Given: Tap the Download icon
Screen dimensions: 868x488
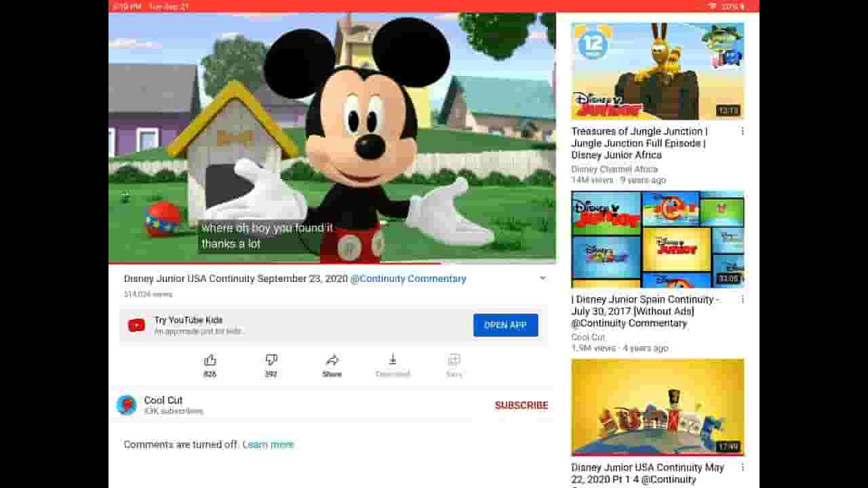Looking at the screenshot, I should point(393,360).
